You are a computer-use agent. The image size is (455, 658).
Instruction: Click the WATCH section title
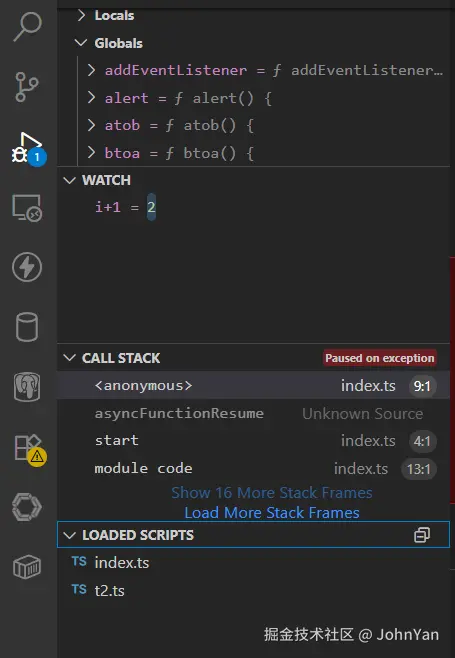[x=106, y=180]
